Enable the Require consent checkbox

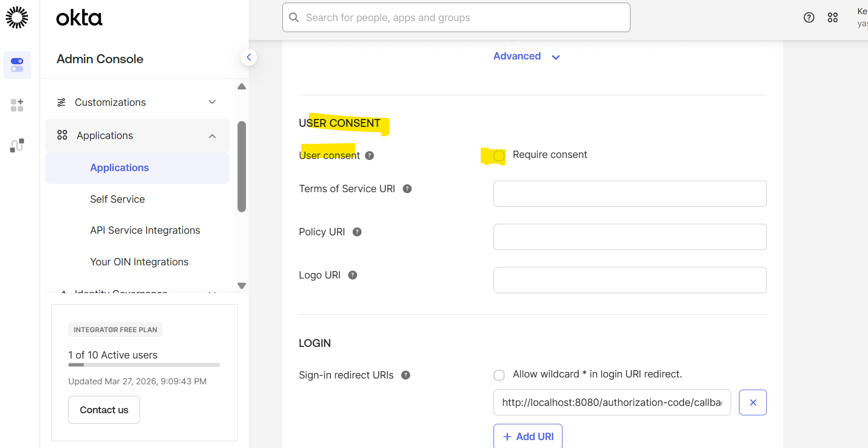point(499,155)
